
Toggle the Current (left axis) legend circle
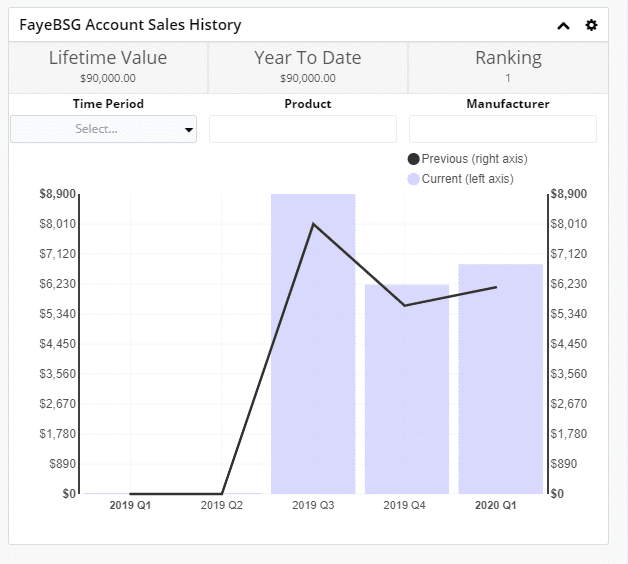coord(413,179)
